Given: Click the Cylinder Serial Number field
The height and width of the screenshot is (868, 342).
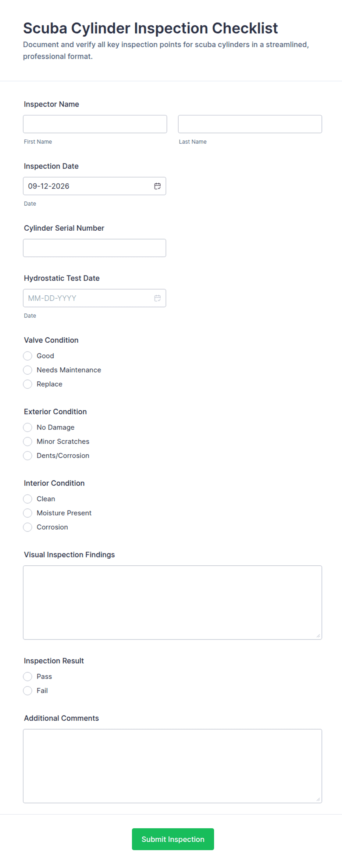Looking at the screenshot, I should point(95,248).
